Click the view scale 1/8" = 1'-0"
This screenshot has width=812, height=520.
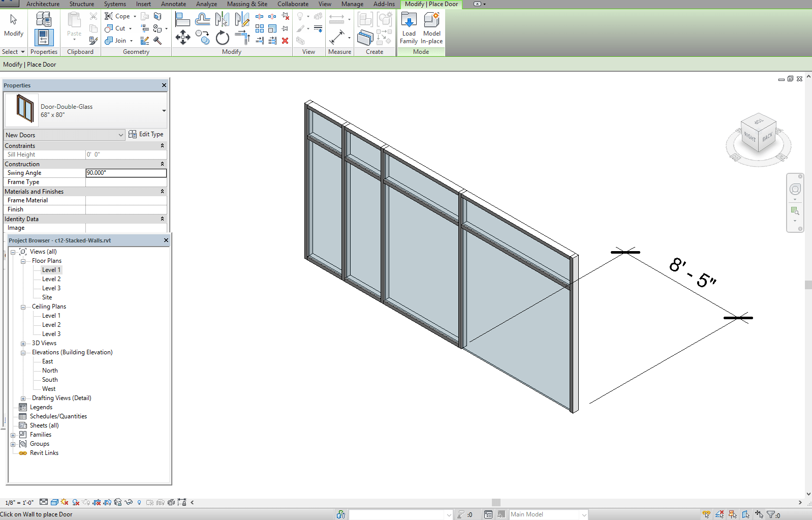[x=19, y=503]
